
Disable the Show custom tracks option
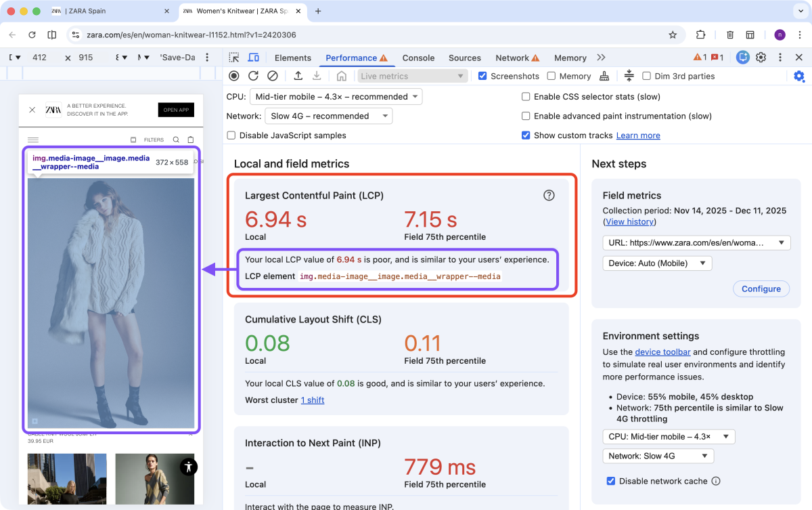[526, 135]
